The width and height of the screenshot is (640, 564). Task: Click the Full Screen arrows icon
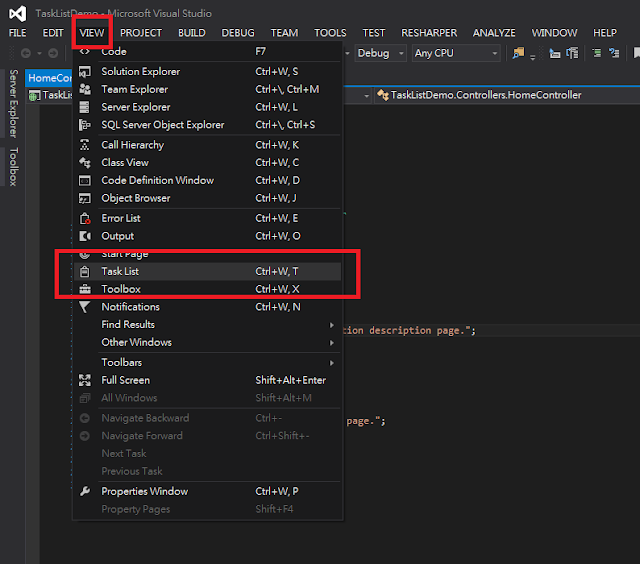tap(84, 380)
